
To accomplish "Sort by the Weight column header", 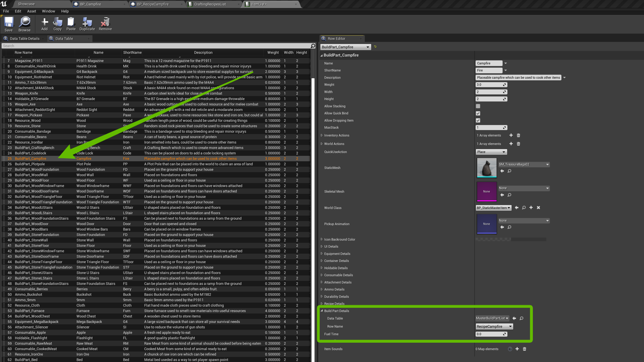I will click(x=273, y=53).
